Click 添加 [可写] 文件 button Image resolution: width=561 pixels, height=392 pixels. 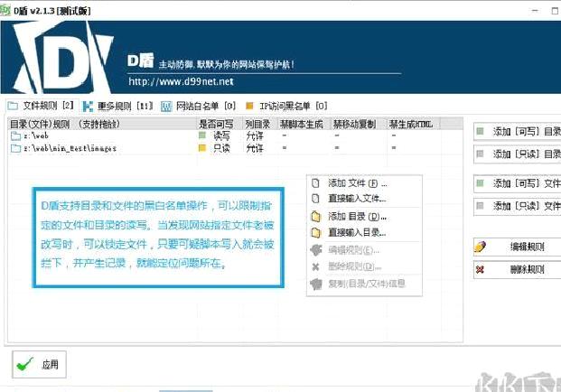(517, 183)
